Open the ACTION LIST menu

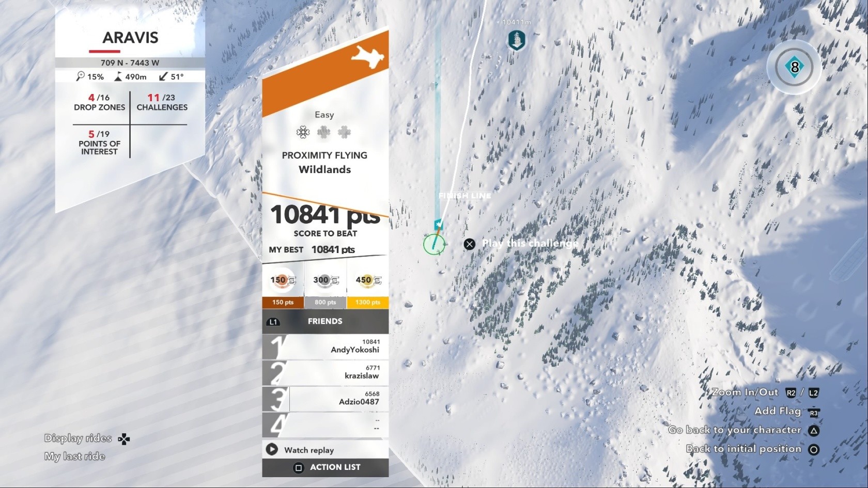click(325, 467)
